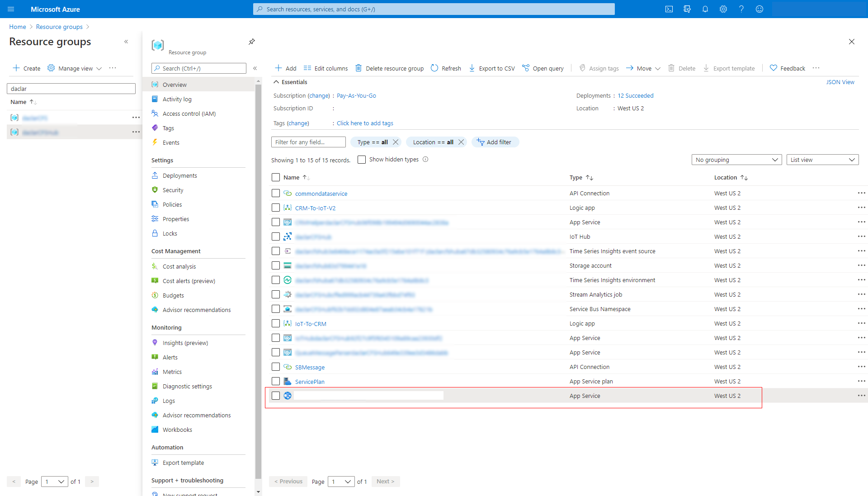Enable Show hidden types checkbox
The width and height of the screenshot is (868, 496).
pos(361,159)
